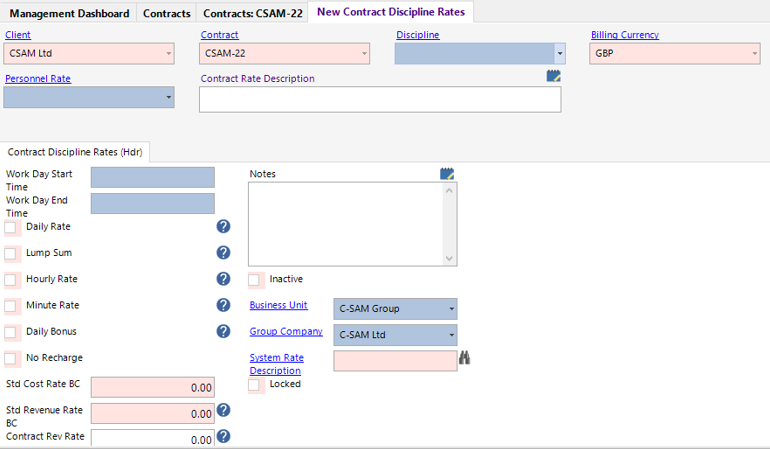Open the Billing Currency link
This screenshot has height=449, width=770.
click(625, 35)
